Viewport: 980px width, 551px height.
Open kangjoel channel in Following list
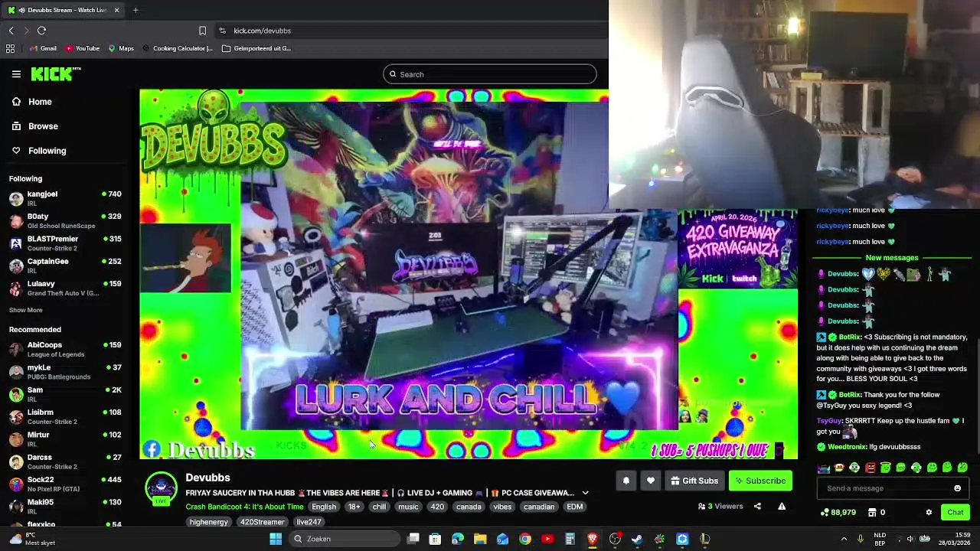65,198
